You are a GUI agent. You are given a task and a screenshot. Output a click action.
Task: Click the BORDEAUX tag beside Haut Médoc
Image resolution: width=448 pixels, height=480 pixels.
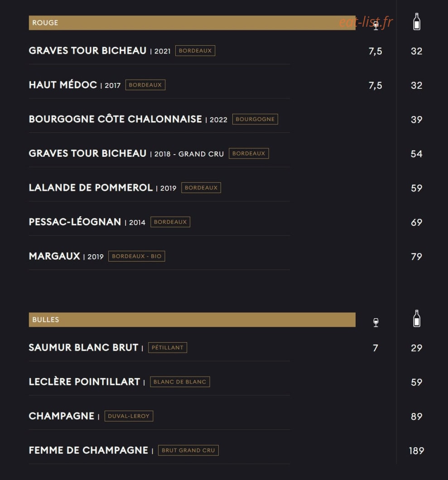pyautogui.click(x=145, y=85)
